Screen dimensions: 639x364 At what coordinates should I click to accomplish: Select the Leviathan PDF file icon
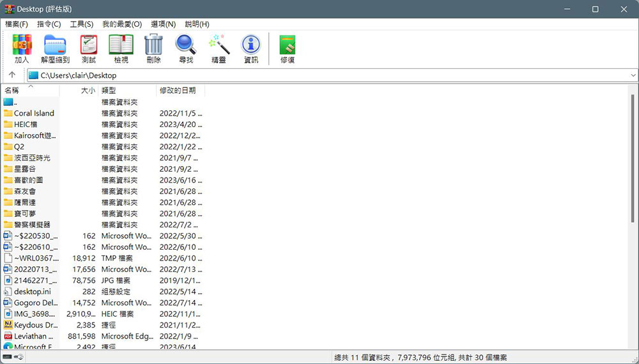8,337
